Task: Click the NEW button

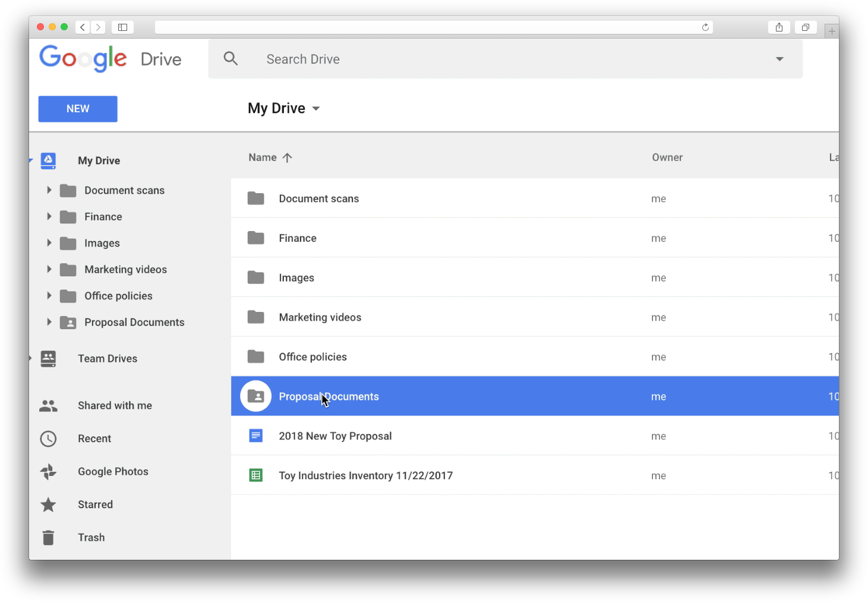Action: 78,109
